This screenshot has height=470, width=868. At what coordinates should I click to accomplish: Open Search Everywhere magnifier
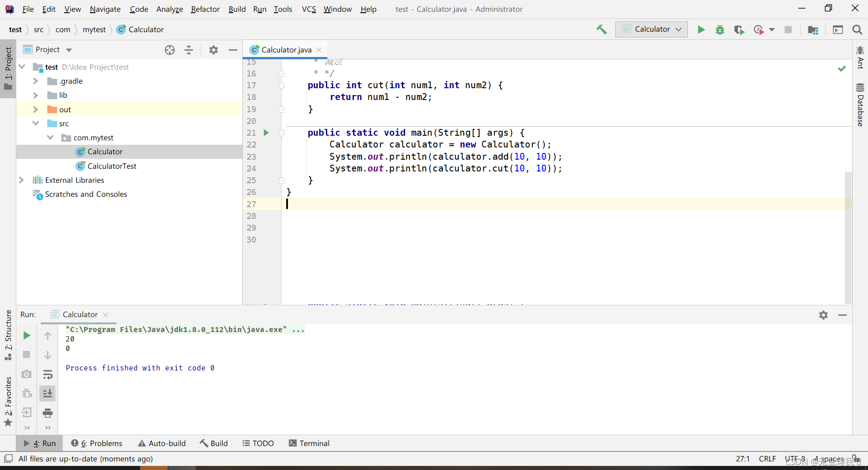857,29
